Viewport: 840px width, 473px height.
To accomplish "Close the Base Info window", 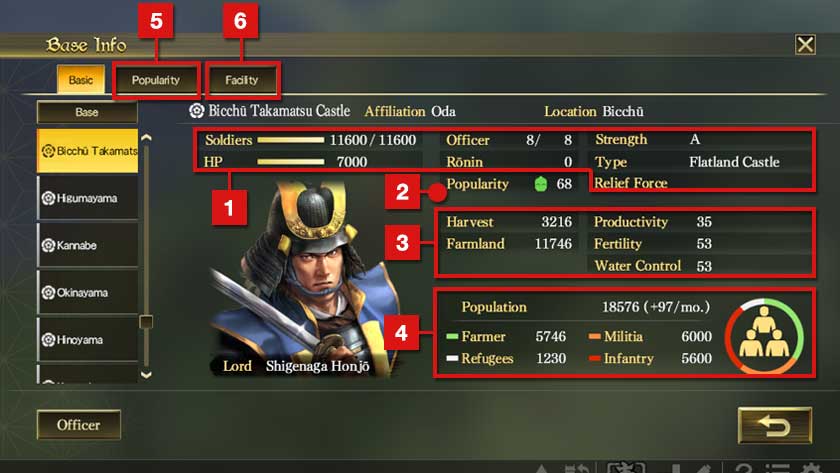I will coord(805,44).
